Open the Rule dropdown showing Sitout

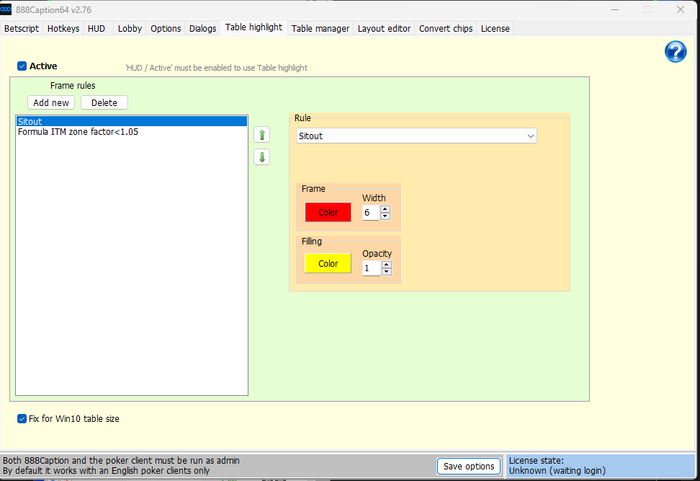coord(416,136)
